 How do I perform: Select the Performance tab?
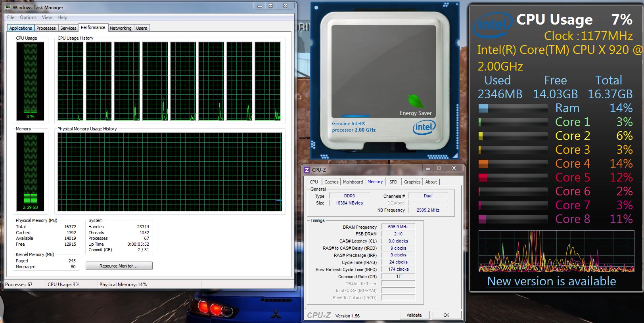pos(93,27)
